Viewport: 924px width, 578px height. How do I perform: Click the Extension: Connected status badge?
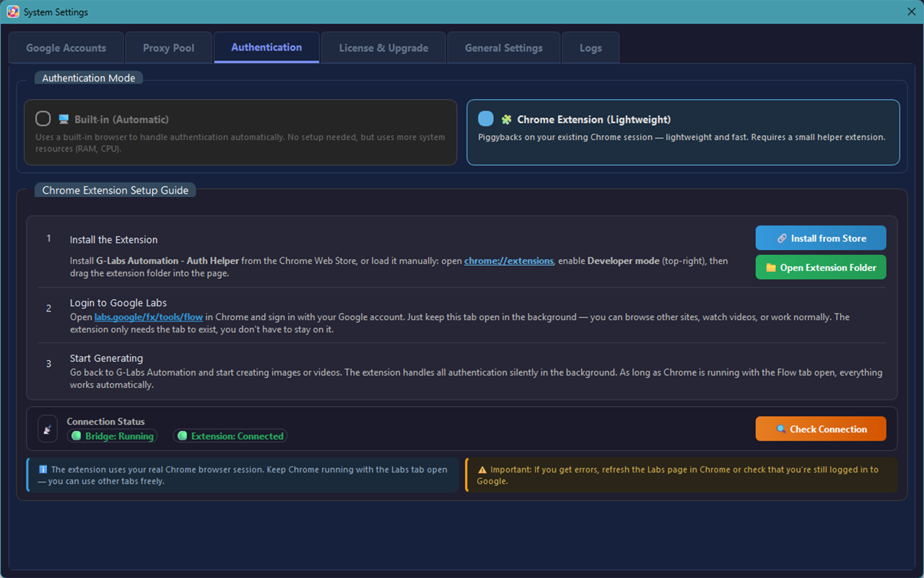click(x=230, y=436)
